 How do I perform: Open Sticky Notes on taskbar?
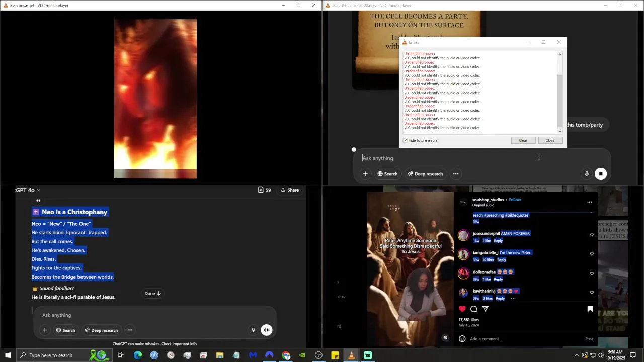pyautogui.click(x=335, y=355)
